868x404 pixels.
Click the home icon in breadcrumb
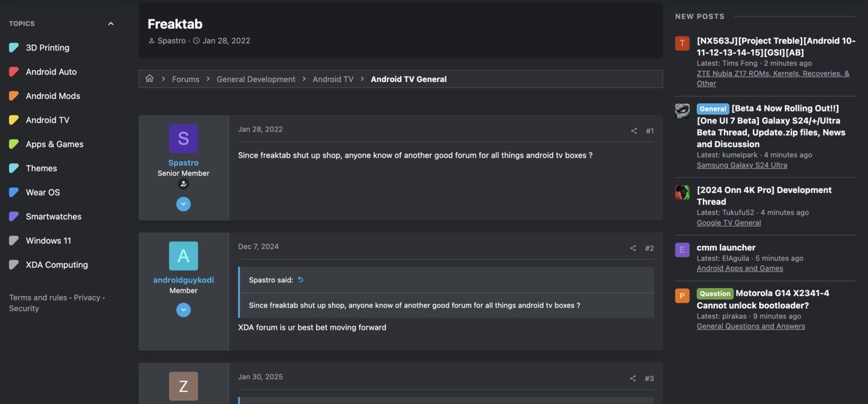(149, 79)
